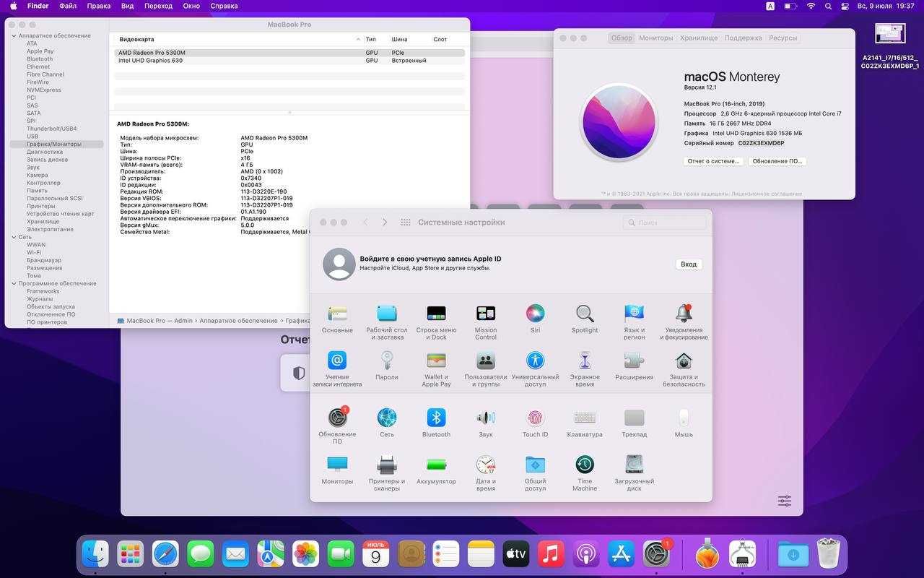
Task: Open the Основные preferences pane
Action: coord(337,314)
